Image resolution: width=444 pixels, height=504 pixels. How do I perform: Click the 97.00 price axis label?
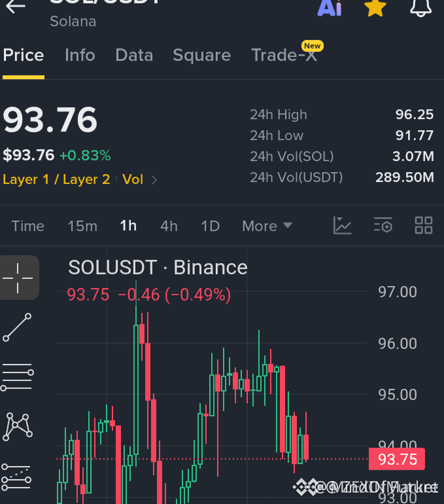point(398,292)
